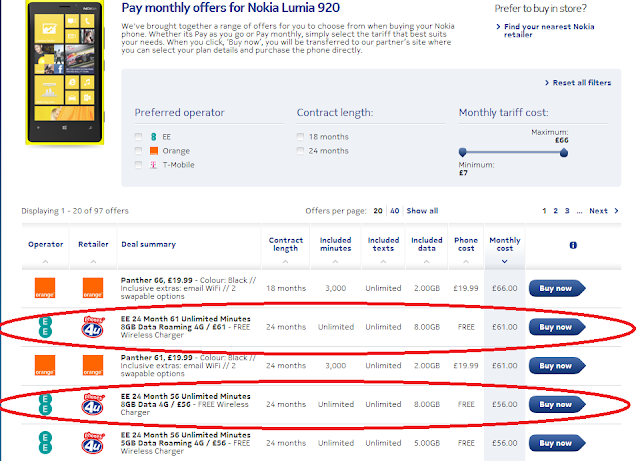Tick the EE operator checkbox
The image size is (640, 461).
click(138, 137)
